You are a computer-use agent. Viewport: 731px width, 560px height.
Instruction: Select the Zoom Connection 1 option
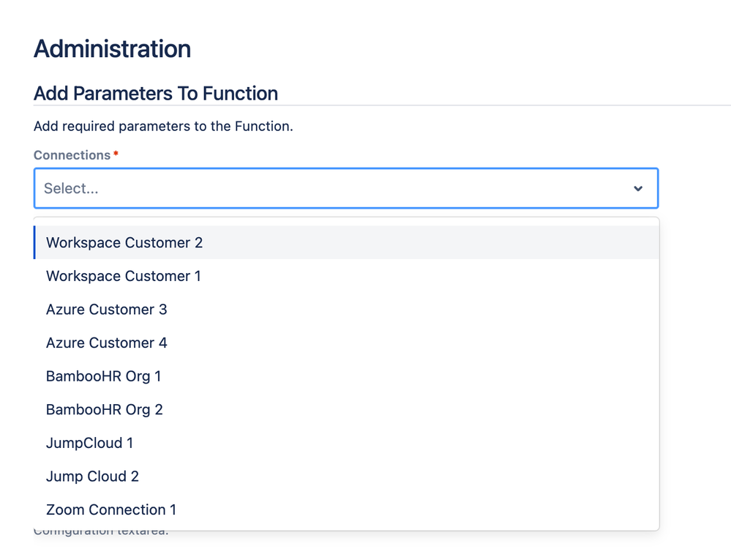pos(110,509)
